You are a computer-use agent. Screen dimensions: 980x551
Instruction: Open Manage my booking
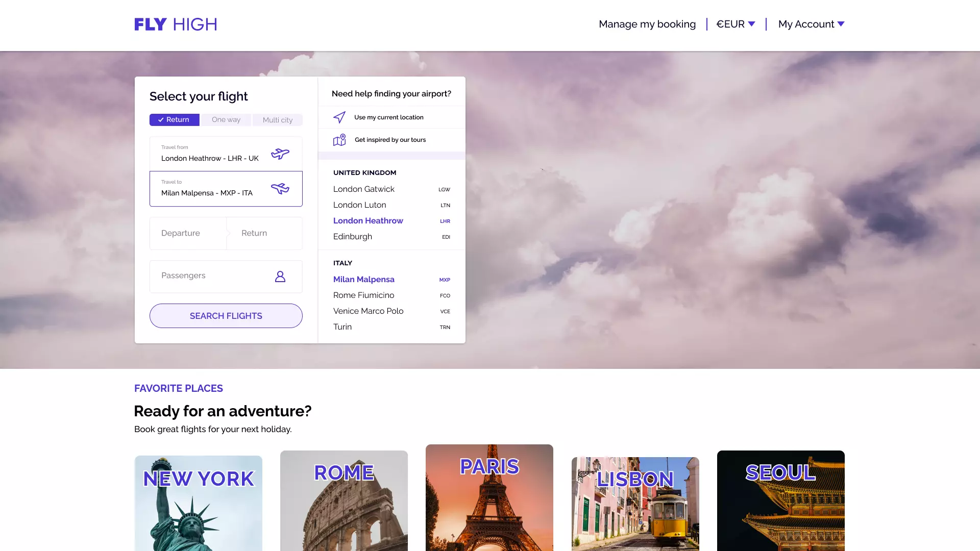pos(647,24)
